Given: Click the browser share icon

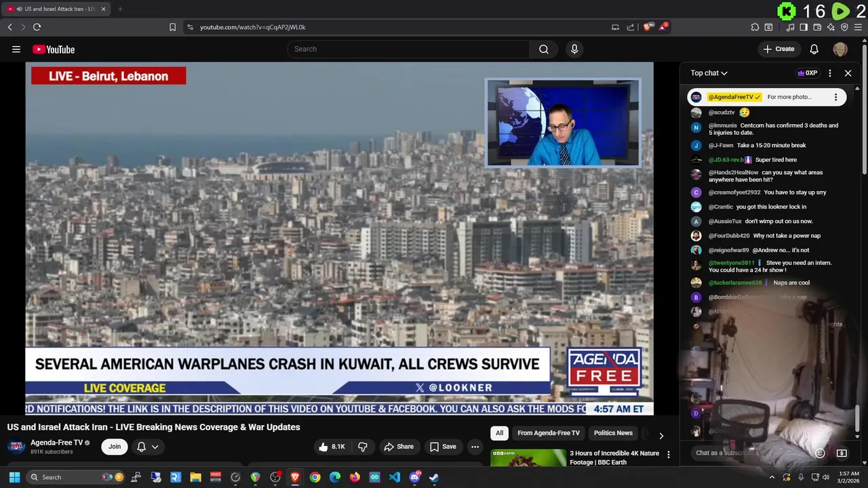Looking at the screenshot, I should [x=631, y=27].
